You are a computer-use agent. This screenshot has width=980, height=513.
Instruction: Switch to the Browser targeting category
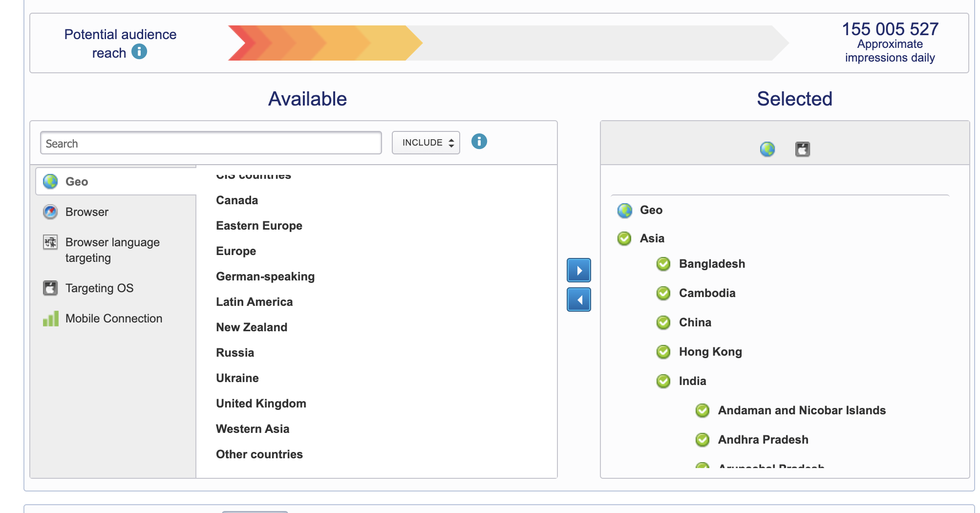tap(87, 212)
